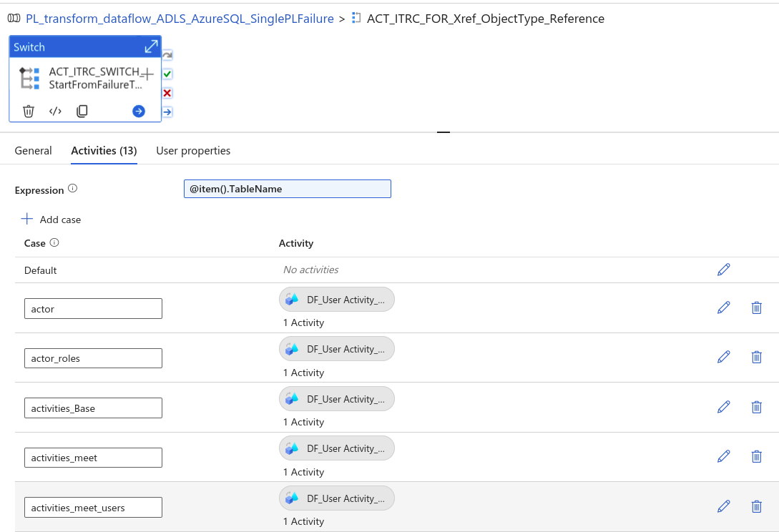The image size is (779, 532).
Task: Open the DF_User Activity inside the actor case
Action: 336,299
